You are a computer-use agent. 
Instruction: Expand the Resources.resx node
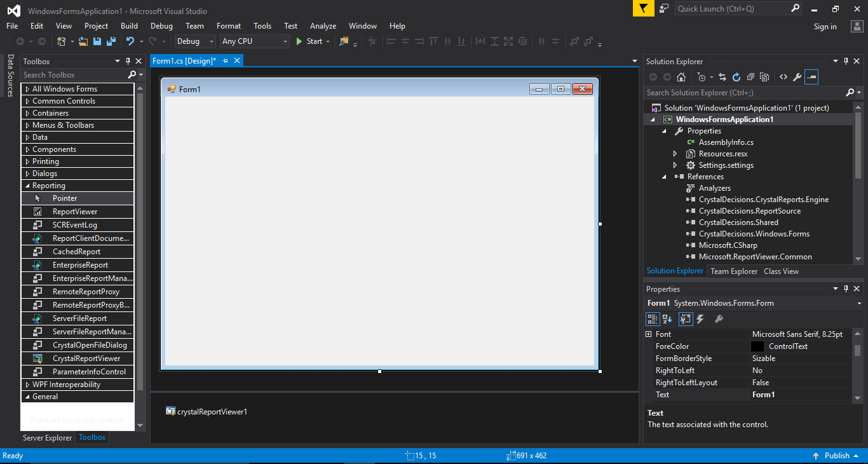(675, 154)
